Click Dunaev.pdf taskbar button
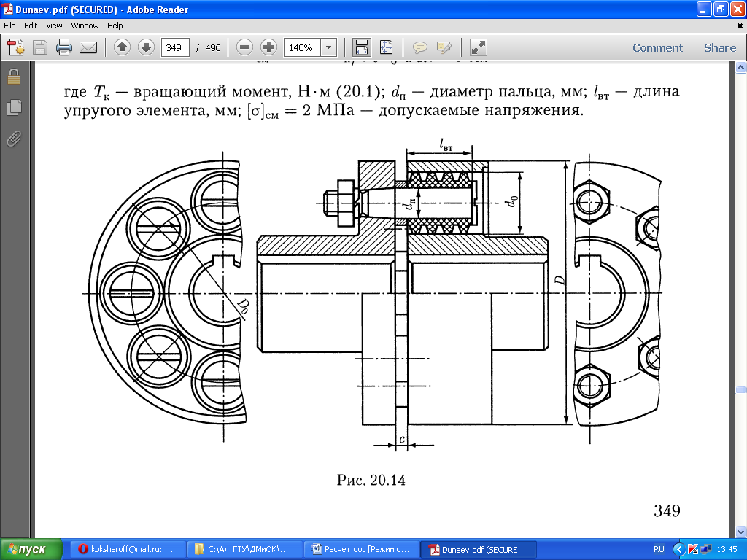 pos(479,549)
